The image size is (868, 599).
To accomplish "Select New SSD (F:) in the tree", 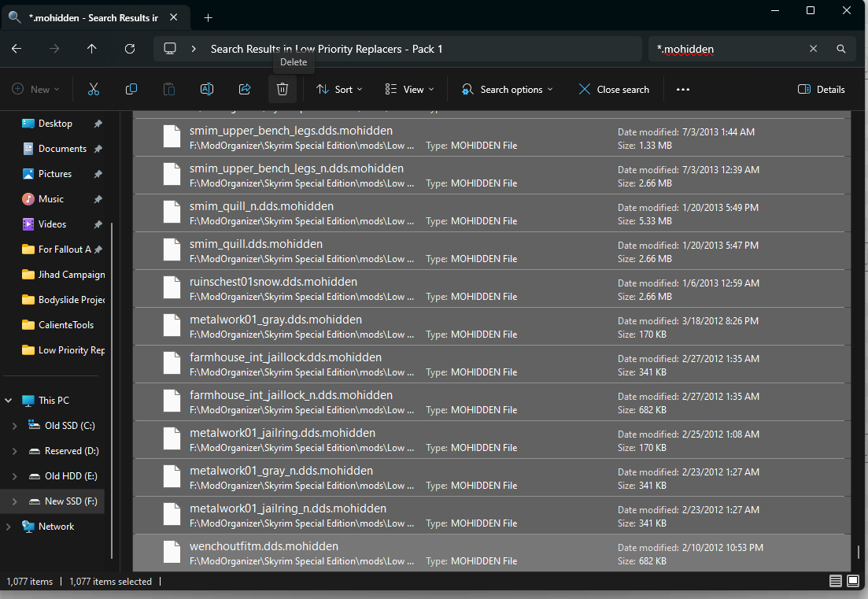I will tap(71, 501).
